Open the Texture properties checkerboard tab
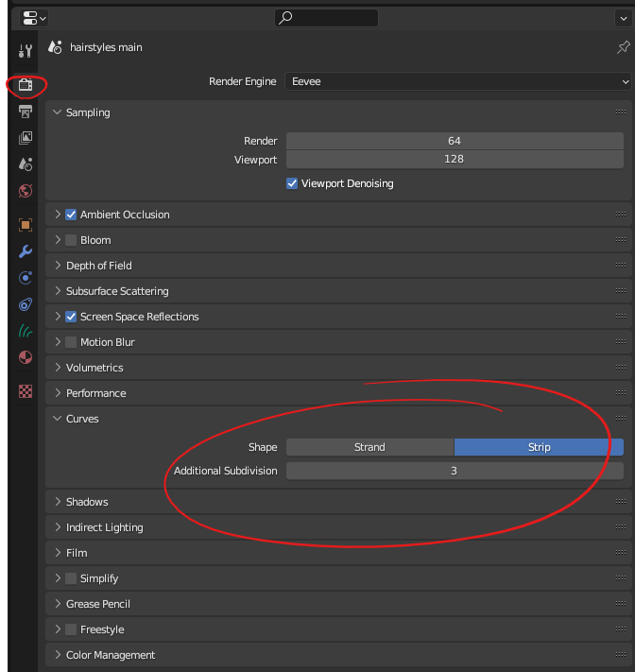Image resolution: width=635 pixels, height=672 pixels. coord(26,391)
